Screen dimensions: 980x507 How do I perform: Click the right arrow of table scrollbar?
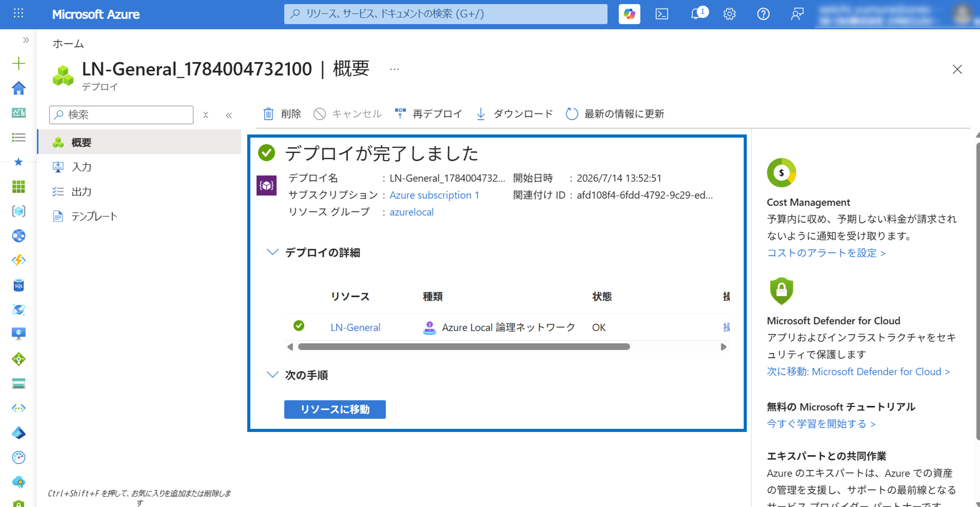click(x=723, y=346)
